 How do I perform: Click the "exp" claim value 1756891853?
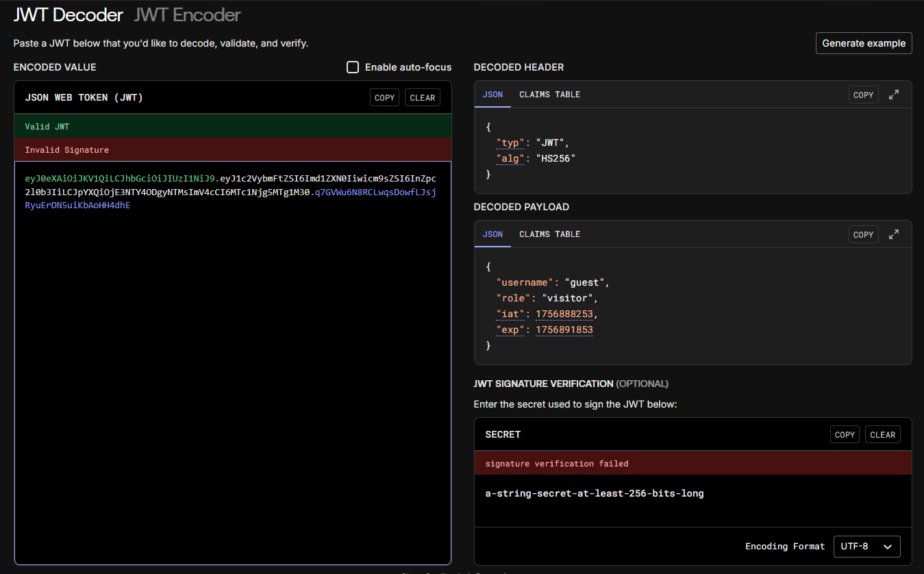click(x=564, y=329)
